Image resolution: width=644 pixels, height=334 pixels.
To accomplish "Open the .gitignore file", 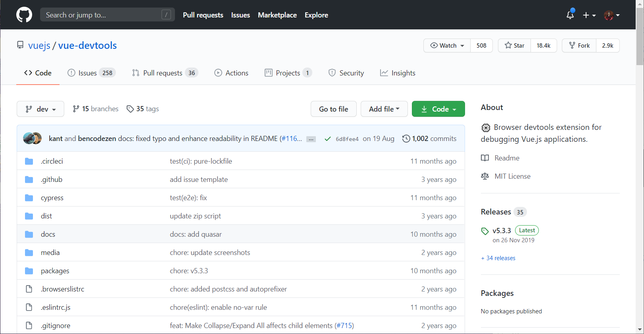I will (x=56, y=325).
